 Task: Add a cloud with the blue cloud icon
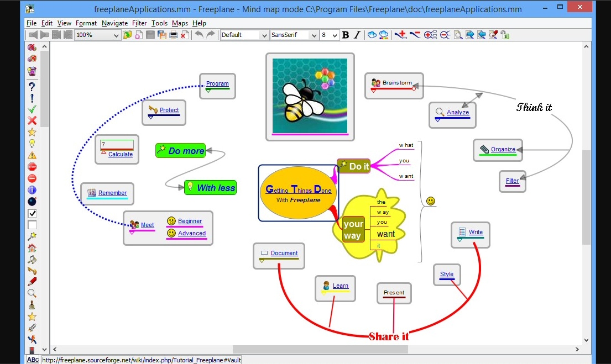[372, 35]
